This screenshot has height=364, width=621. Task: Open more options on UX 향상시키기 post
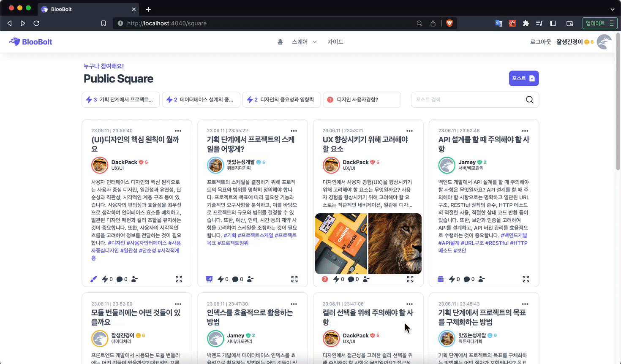(410, 131)
